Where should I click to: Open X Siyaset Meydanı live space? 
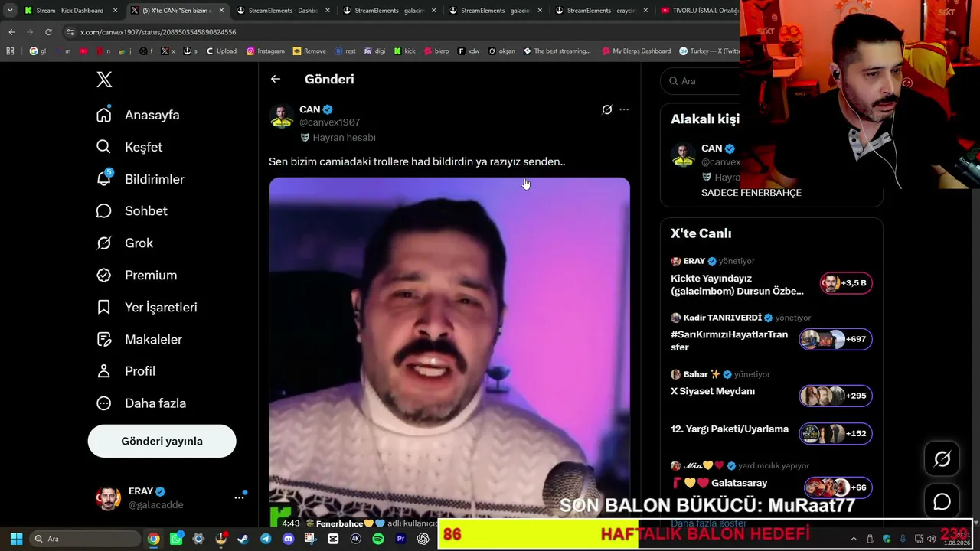coord(713,391)
